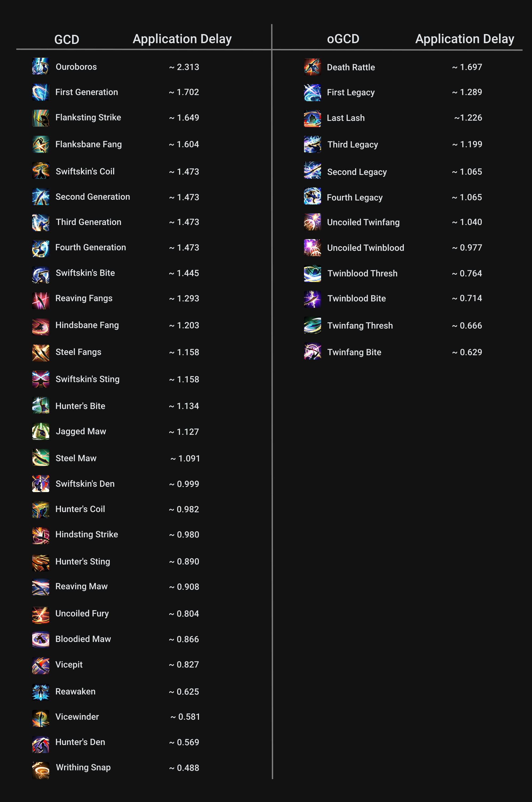Select the First Generation ability icon
This screenshot has width=532, height=802.
point(41,92)
